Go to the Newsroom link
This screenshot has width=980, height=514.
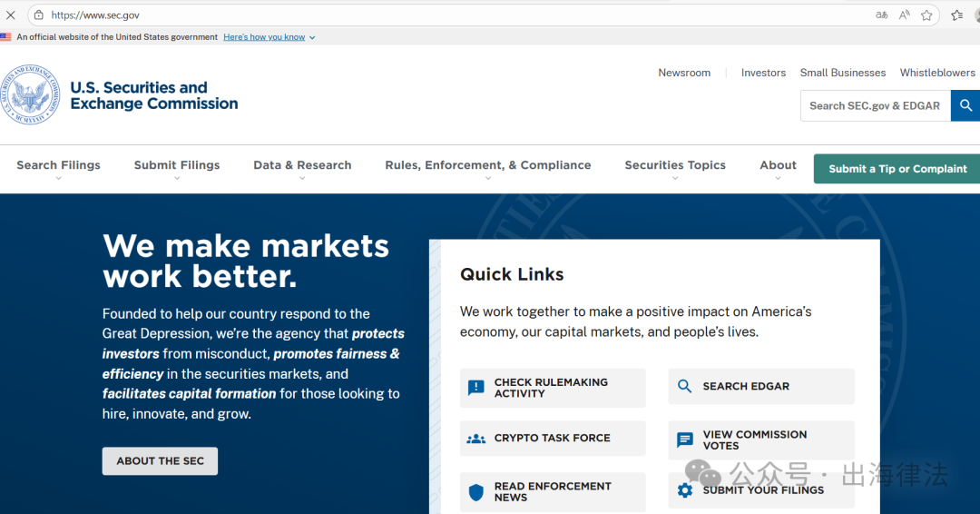point(684,73)
